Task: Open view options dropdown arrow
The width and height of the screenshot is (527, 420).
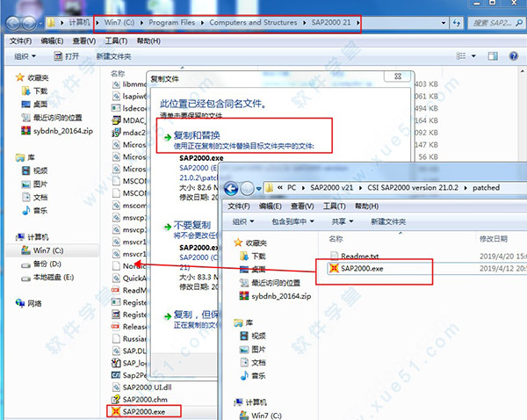Action: tap(473, 56)
